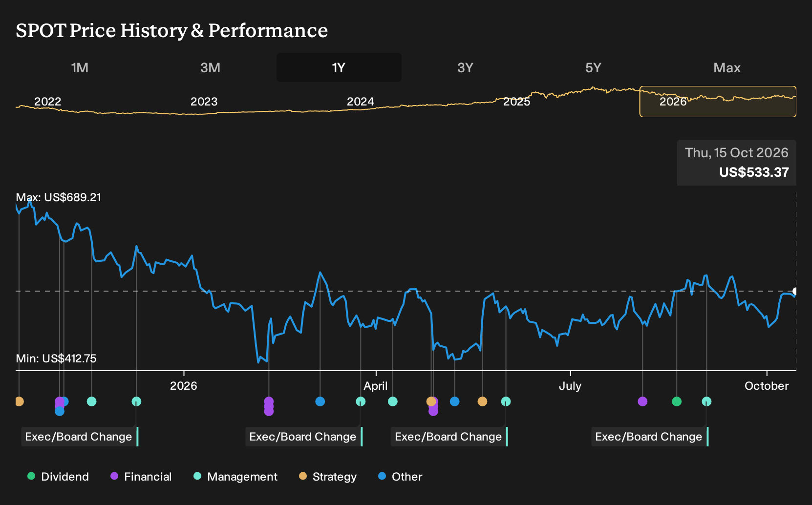812x505 pixels.
Task: Click the Exec/Board Change label ending below April
Action: point(304,437)
